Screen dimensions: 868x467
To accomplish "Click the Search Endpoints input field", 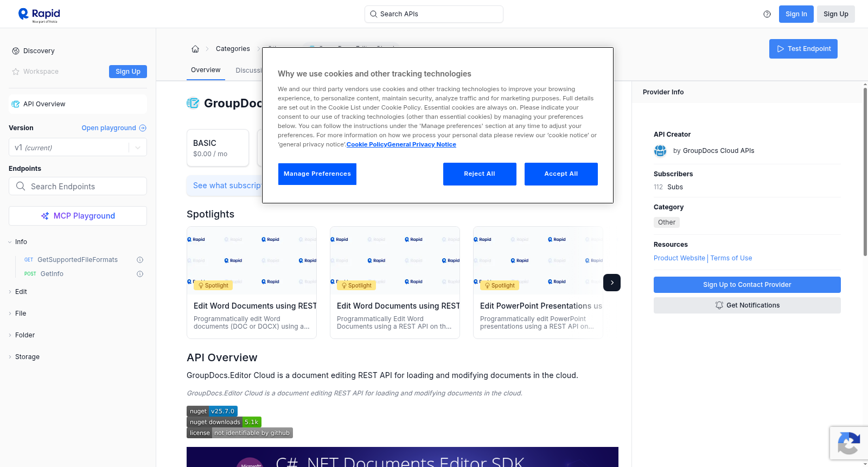I will pyautogui.click(x=78, y=186).
